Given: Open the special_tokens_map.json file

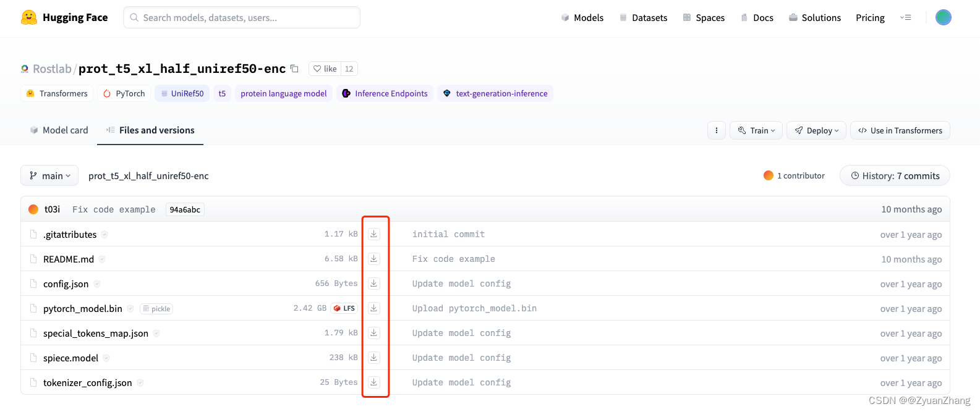Looking at the screenshot, I should (96, 333).
